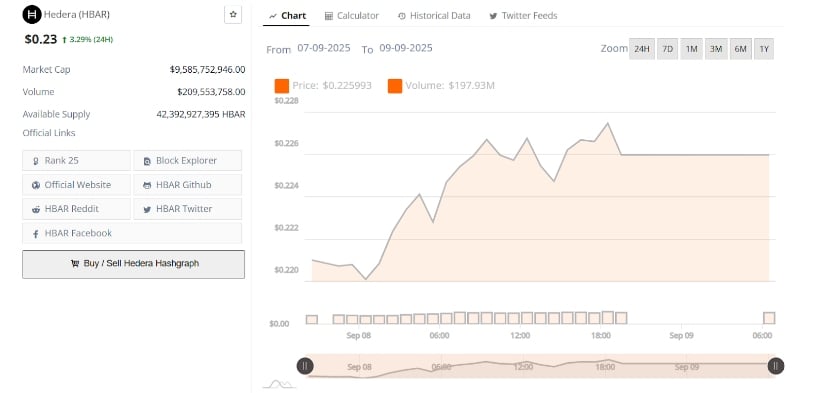Image resolution: width=825 pixels, height=393 pixels.
Task: Visit the HBAR Reddit link
Action: pyautogui.click(x=76, y=209)
